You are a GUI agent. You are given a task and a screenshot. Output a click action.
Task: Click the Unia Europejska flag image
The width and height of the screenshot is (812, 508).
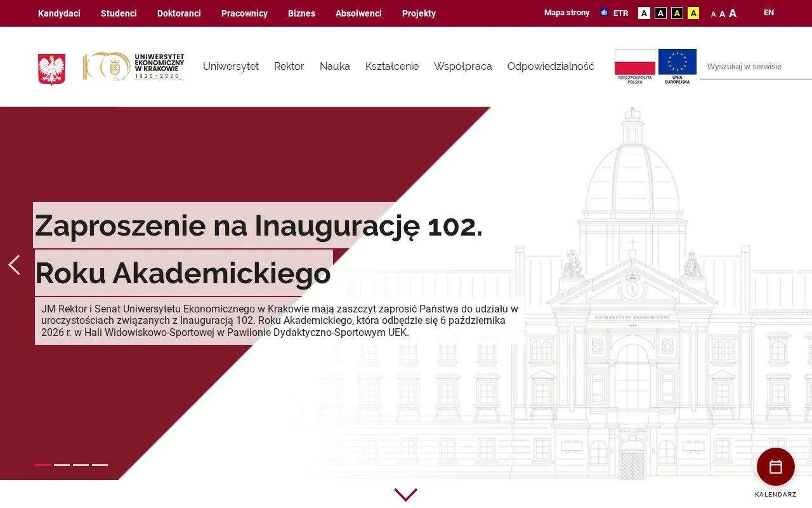[x=678, y=67]
